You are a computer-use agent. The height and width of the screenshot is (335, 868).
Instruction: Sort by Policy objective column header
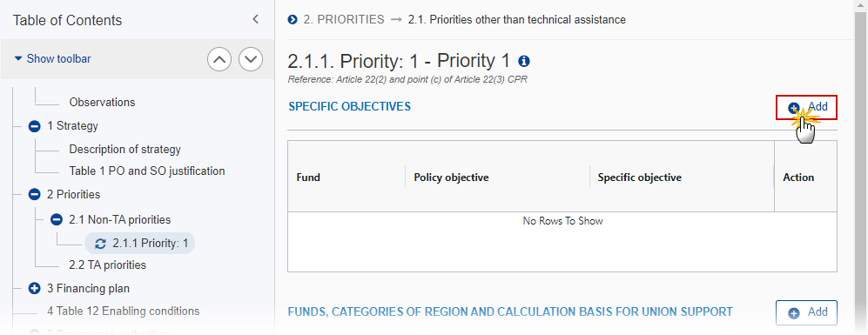[451, 178]
